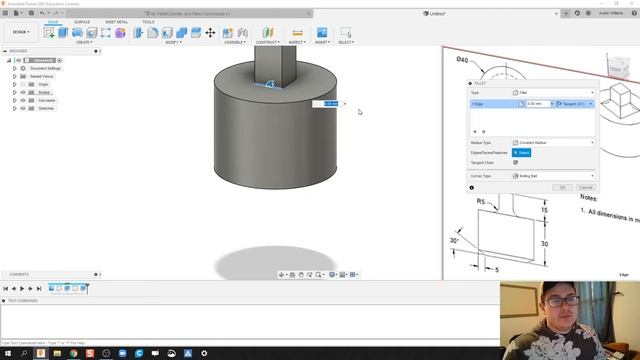This screenshot has height=360, width=640.
Task: Open the Create menu
Action: (84, 42)
